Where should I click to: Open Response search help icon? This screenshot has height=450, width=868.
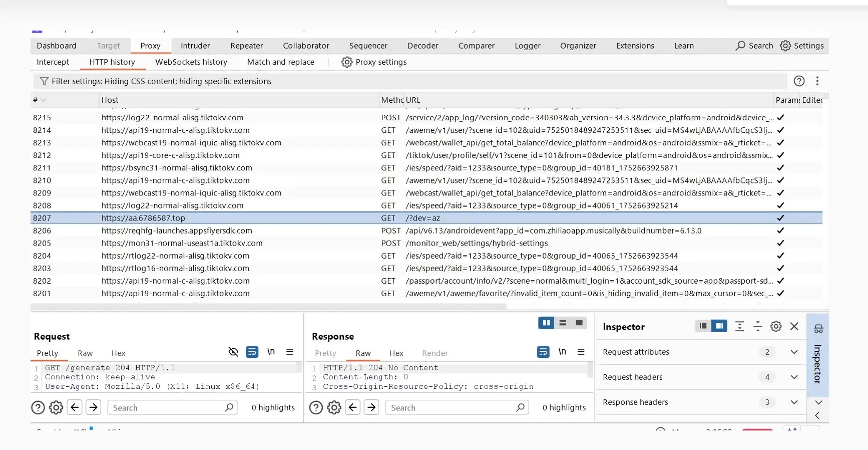click(316, 407)
